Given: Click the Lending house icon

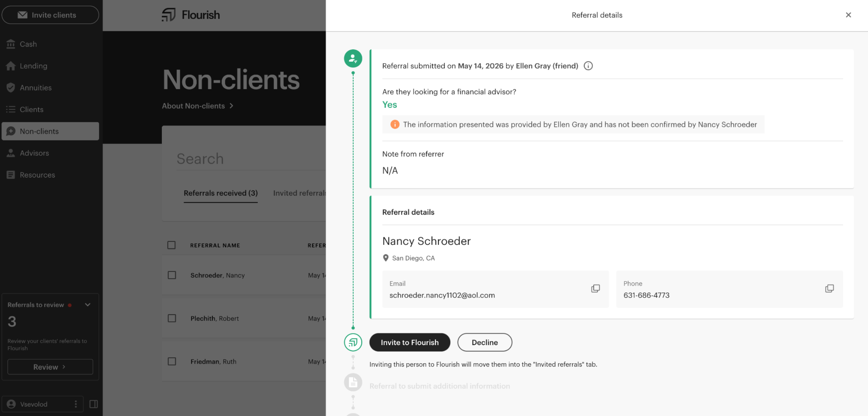Looking at the screenshot, I should (x=11, y=66).
